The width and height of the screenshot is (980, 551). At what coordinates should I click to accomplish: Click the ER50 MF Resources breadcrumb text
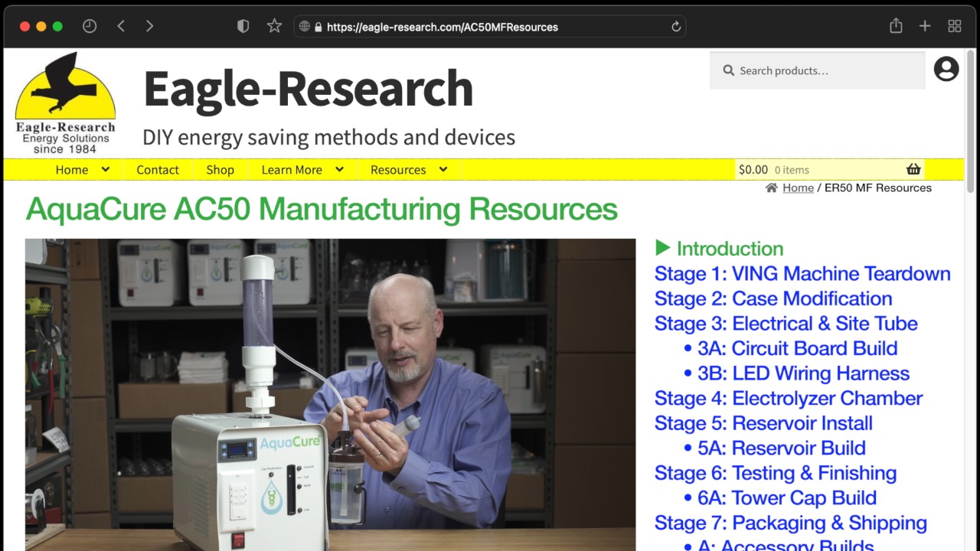(x=878, y=187)
